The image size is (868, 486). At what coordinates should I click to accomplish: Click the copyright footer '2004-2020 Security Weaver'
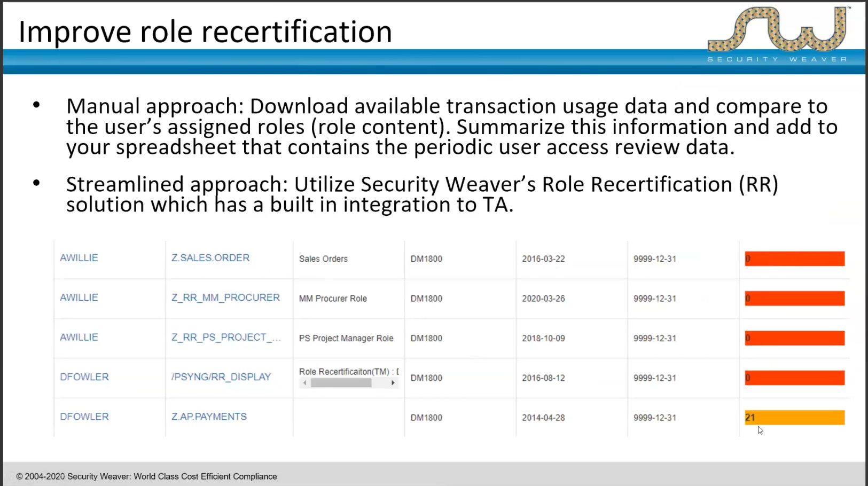[147, 476]
